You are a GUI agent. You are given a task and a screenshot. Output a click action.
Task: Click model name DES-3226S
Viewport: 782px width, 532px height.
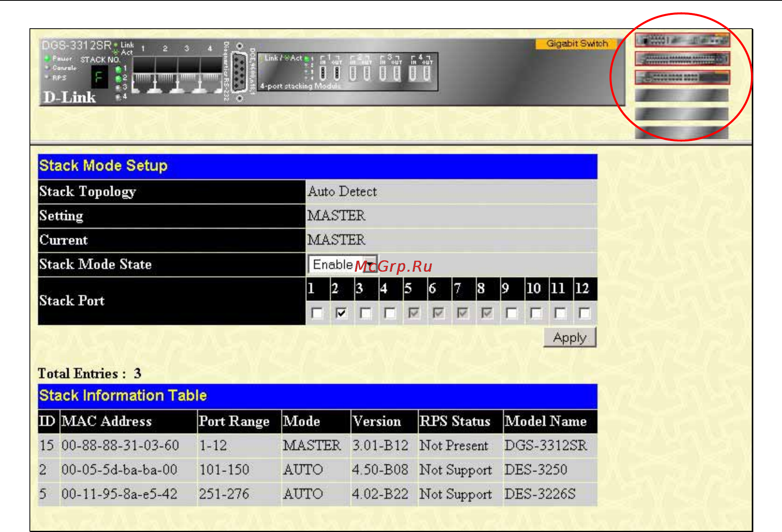(540, 494)
